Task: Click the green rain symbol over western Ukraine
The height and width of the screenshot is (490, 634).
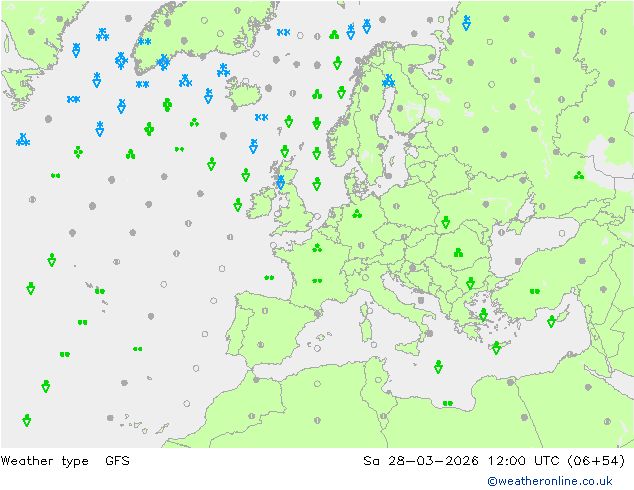Action: pyautogui.click(x=446, y=222)
